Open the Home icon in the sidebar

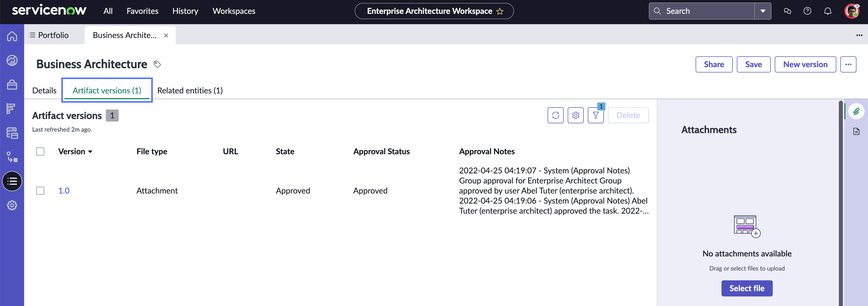click(12, 36)
